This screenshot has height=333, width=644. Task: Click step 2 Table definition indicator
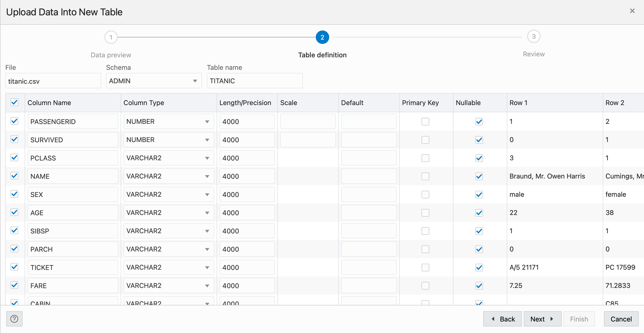[322, 37]
